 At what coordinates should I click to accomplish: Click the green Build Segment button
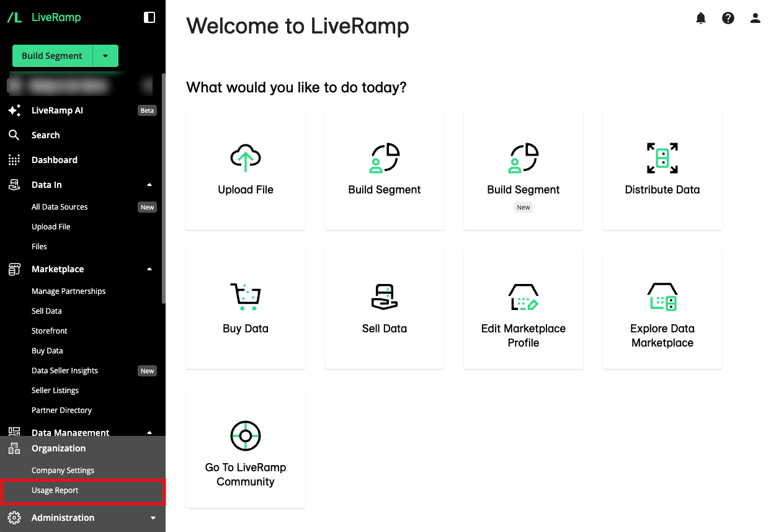[x=52, y=56]
